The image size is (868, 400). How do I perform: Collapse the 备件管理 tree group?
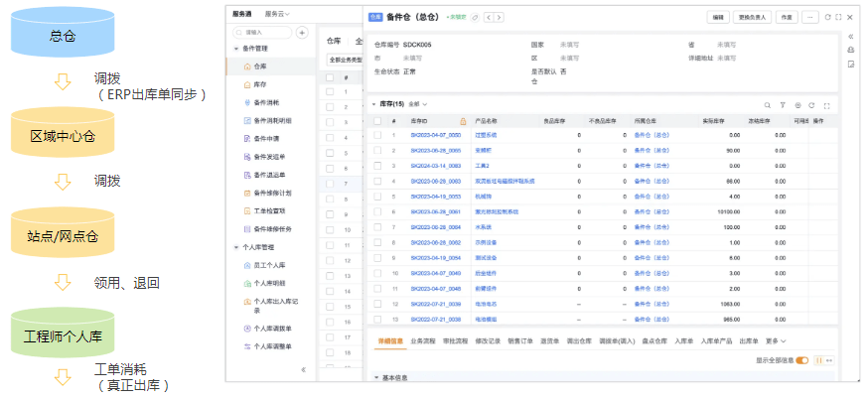[x=235, y=48]
